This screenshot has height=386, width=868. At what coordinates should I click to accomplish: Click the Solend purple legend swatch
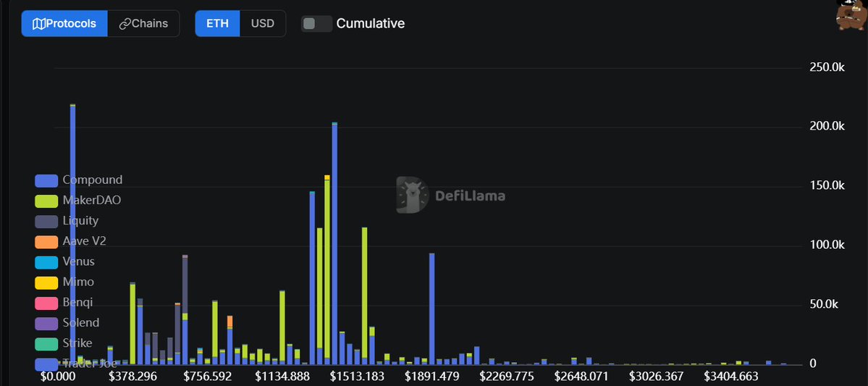[x=46, y=324]
